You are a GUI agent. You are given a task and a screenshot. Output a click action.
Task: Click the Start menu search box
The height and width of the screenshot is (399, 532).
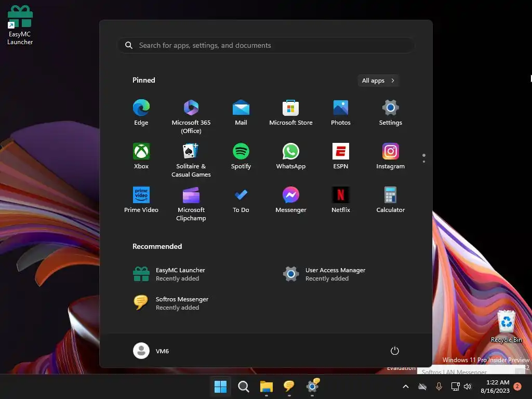pyautogui.click(x=265, y=45)
